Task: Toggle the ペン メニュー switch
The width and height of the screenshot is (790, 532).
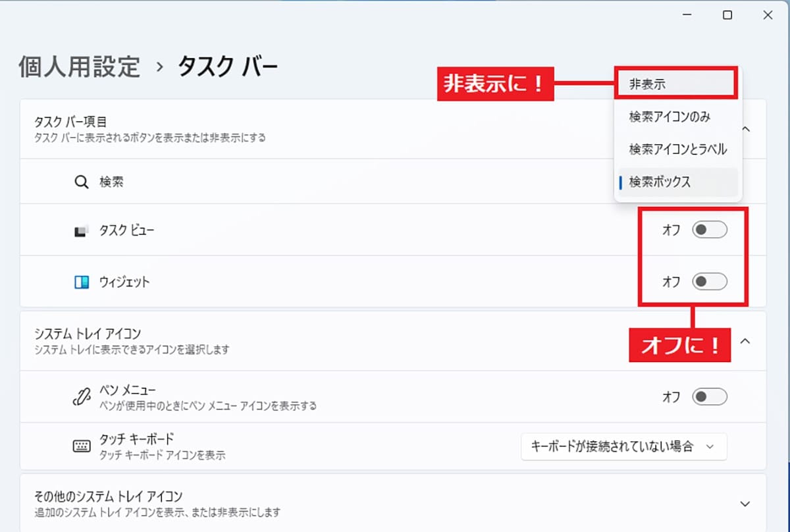Action: pos(710,396)
